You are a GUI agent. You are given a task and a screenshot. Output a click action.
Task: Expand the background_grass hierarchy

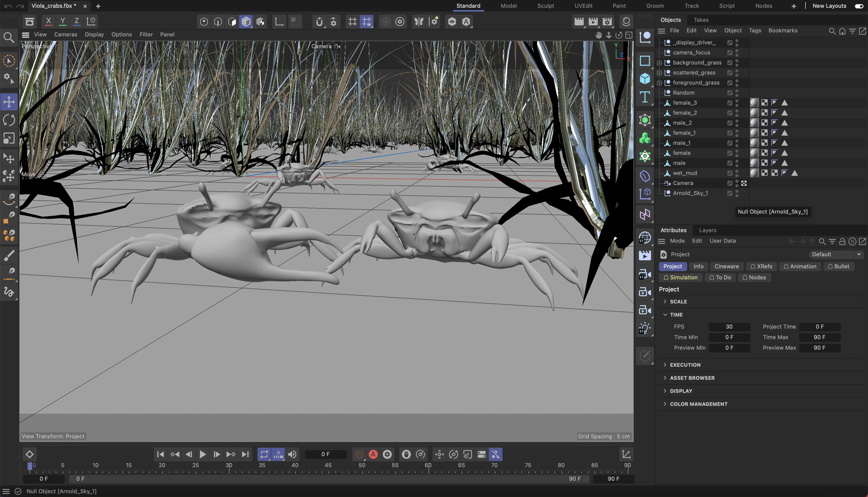click(659, 63)
